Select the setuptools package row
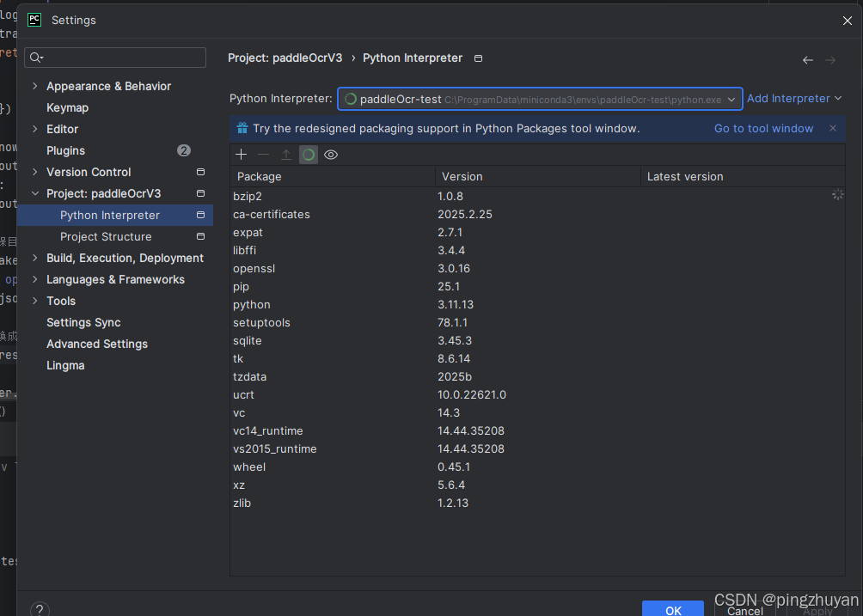863x616 pixels. point(537,323)
